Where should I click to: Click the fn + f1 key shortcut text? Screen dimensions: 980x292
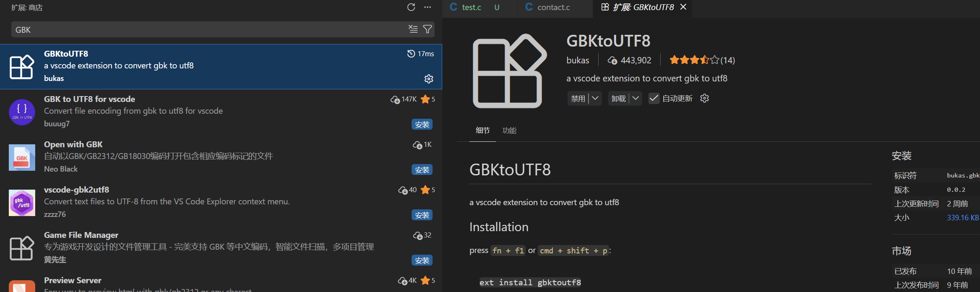pos(508,250)
